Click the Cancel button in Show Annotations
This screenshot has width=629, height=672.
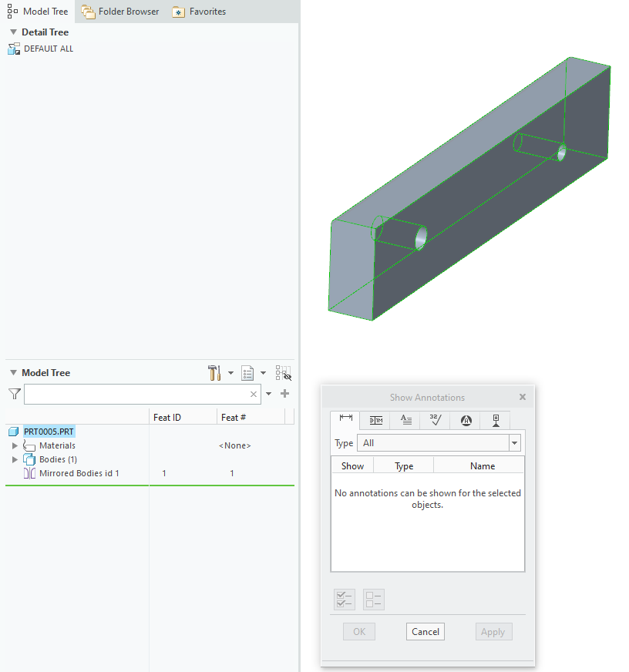point(425,631)
